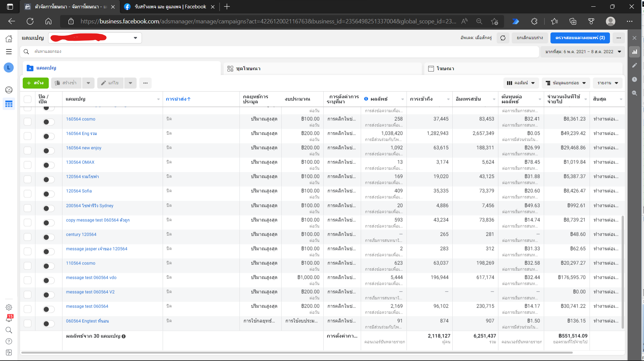Check the box for 160564 new enjoy row
Image resolution: width=644 pixels, height=361 pixels.
tap(27, 151)
